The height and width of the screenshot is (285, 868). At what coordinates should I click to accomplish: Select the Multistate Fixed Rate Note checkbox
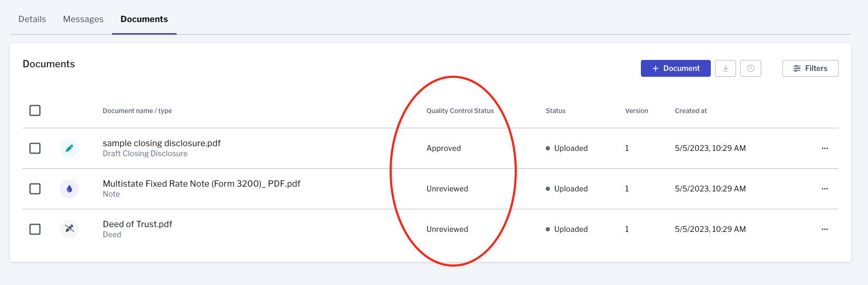click(35, 189)
